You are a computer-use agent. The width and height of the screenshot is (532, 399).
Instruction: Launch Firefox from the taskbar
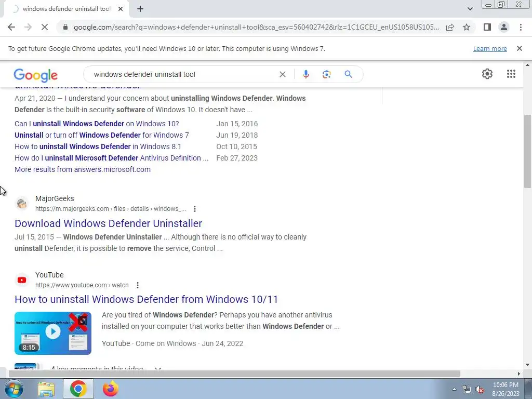tap(111, 389)
